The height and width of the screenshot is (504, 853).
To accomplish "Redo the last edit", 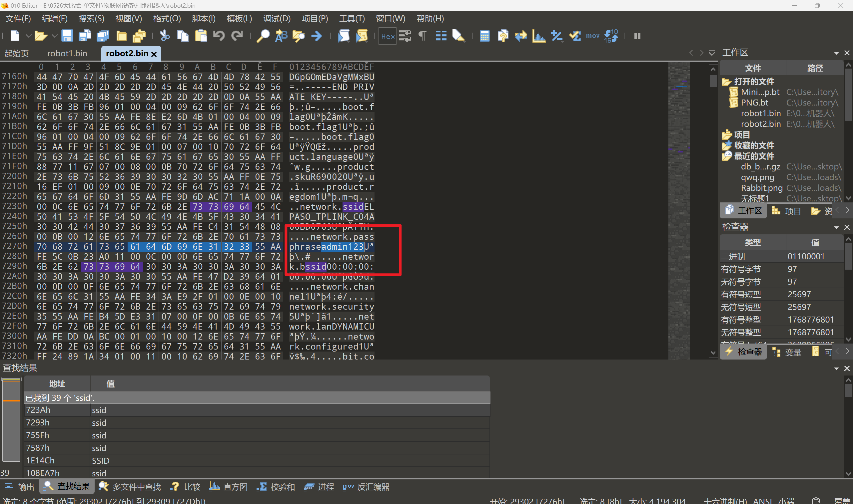I will click(x=237, y=36).
